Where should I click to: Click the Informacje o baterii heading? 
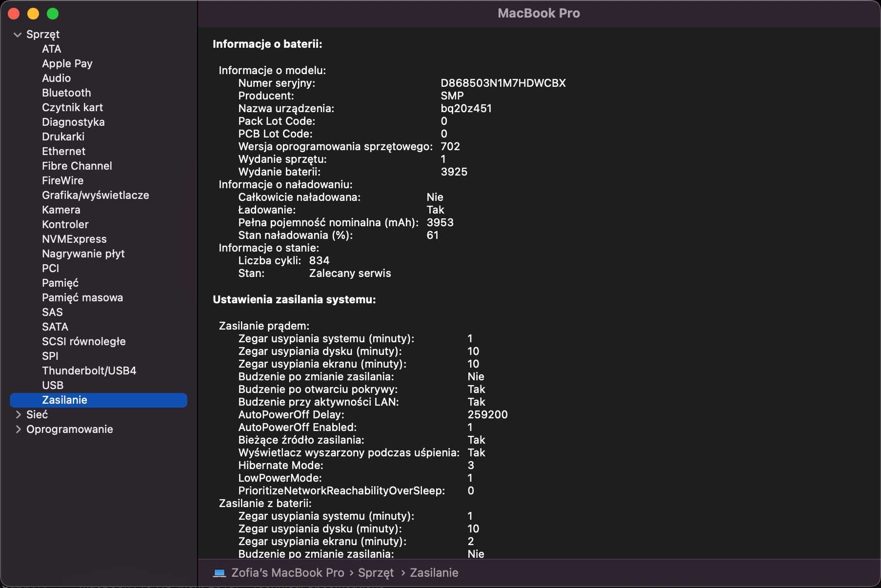tap(267, 44)
